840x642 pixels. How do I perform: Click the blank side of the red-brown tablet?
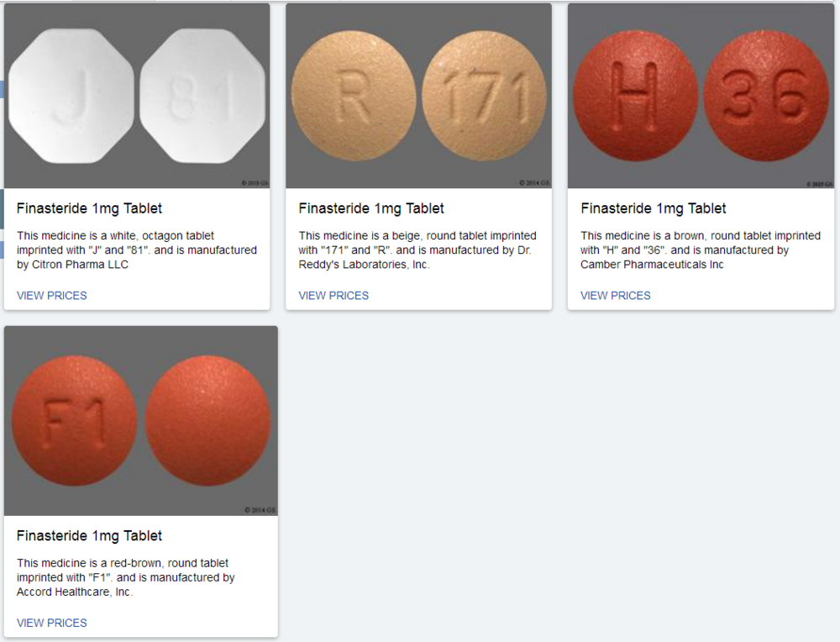coord(208,420)
